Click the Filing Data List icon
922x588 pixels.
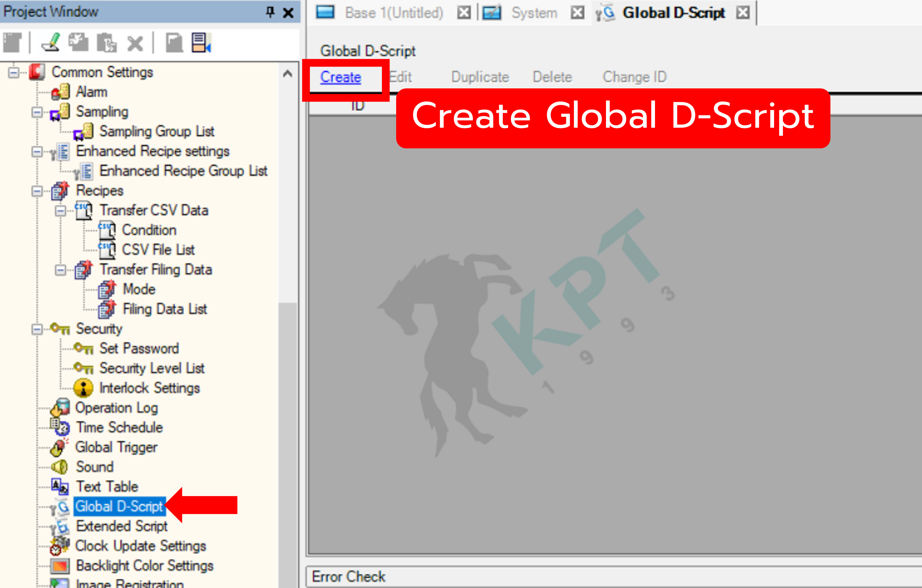pyautogui.click(x=107, y=309)
